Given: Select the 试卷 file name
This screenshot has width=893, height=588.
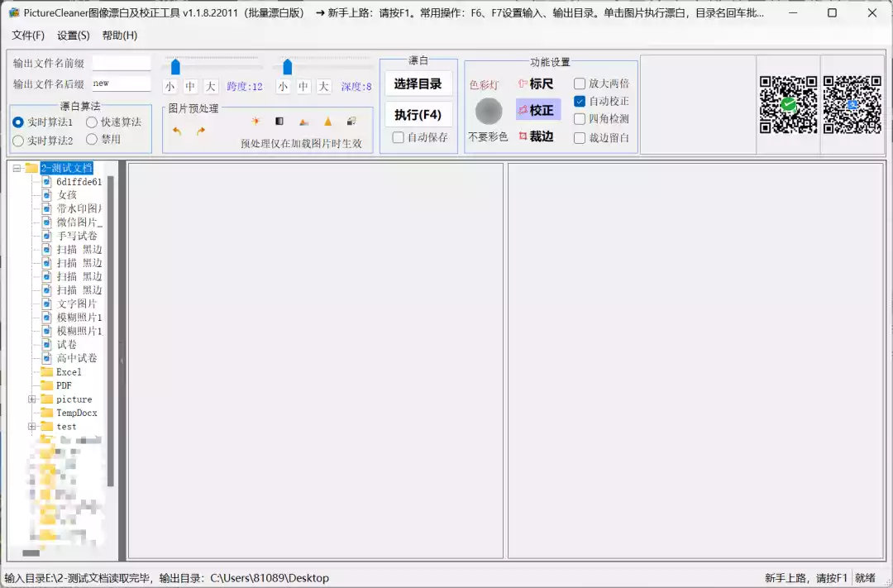Looking at the screenshot, I should [x=67, y=345].
